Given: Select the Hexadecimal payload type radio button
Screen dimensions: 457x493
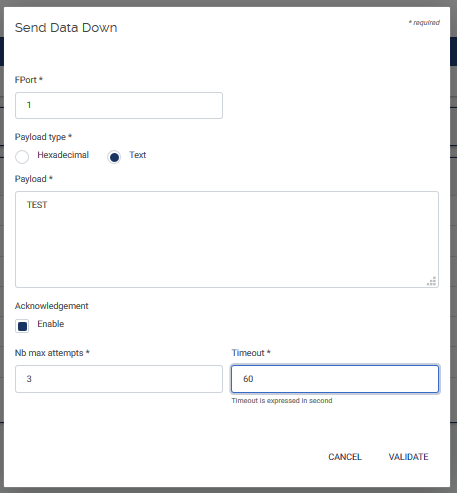Looking at the screenshot, I should 22,157.
